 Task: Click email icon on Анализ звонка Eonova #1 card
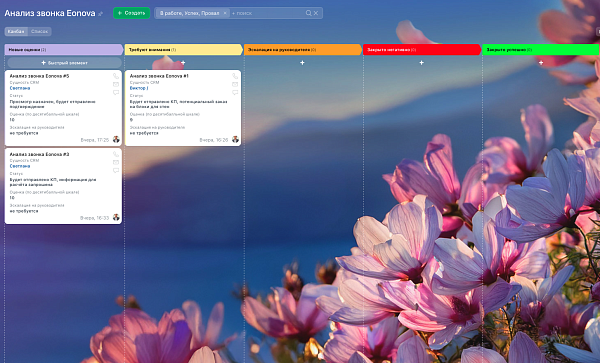point(235,84)
